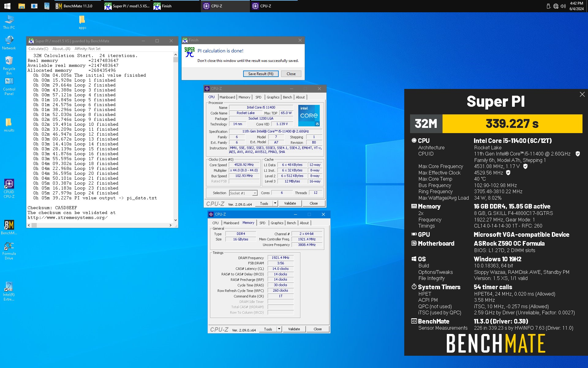Click the X to dismiss the Finish dialog

[300, 40]
